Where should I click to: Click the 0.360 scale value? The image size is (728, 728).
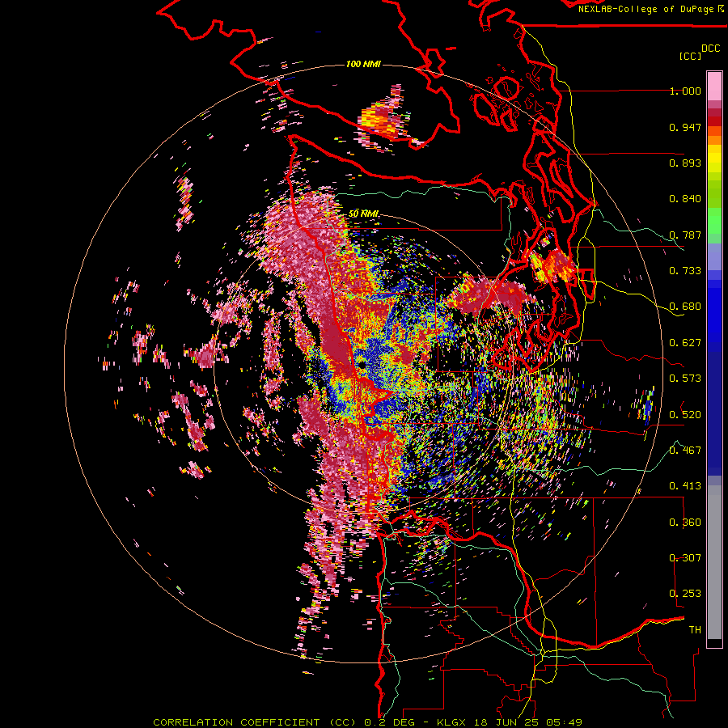(685, 523)
